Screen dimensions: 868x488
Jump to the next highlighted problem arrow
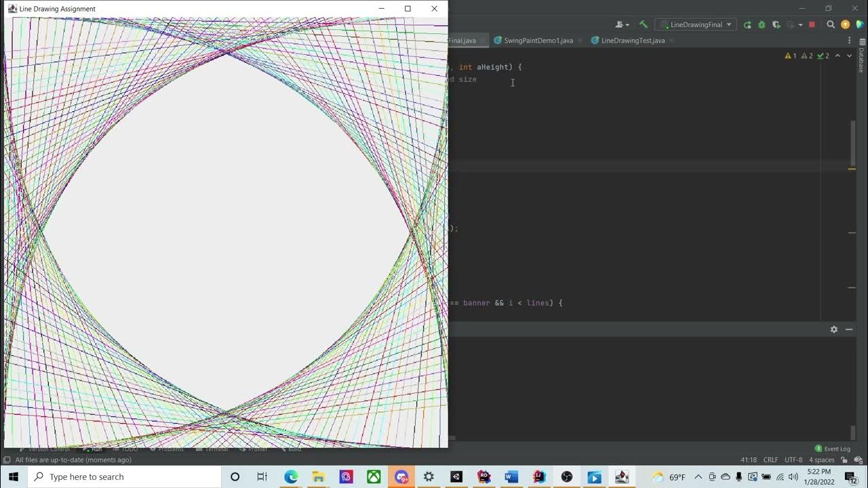point(848,56)
